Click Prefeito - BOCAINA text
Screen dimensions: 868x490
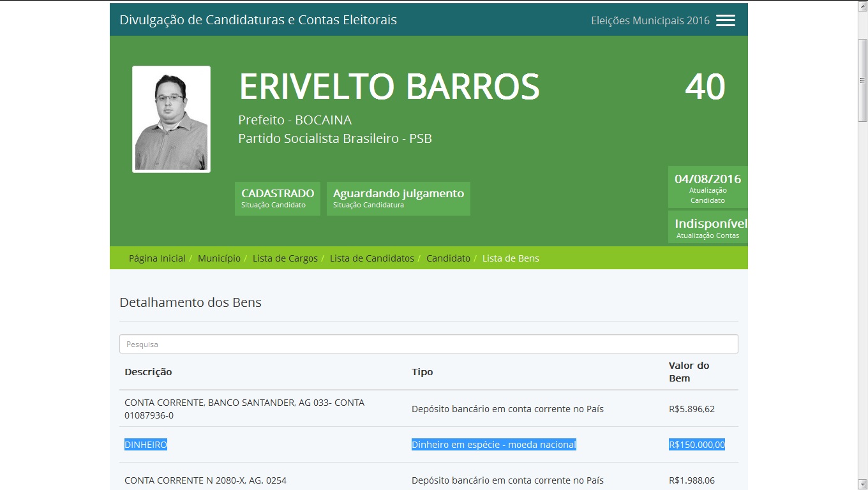click(x=295, y=120)
